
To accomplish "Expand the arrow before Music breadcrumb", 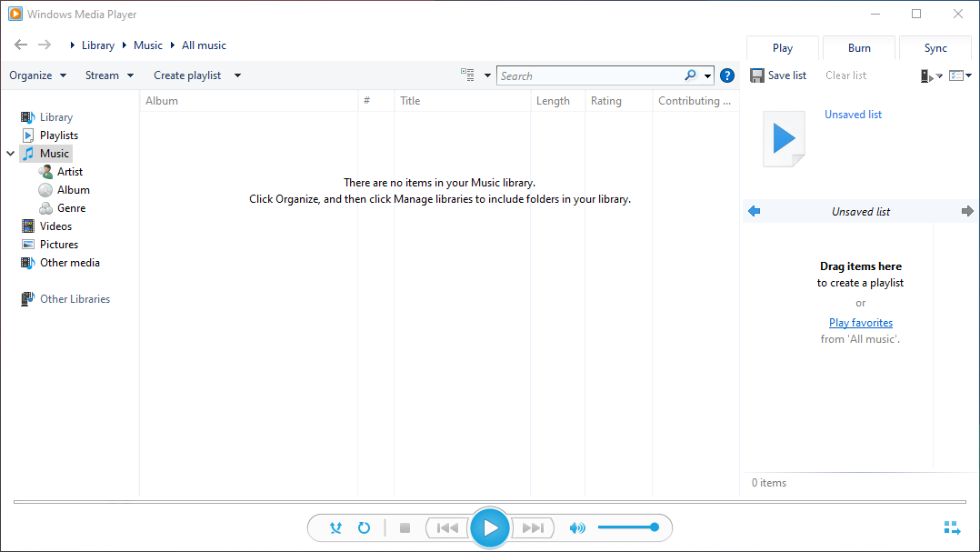I will 125,45.
